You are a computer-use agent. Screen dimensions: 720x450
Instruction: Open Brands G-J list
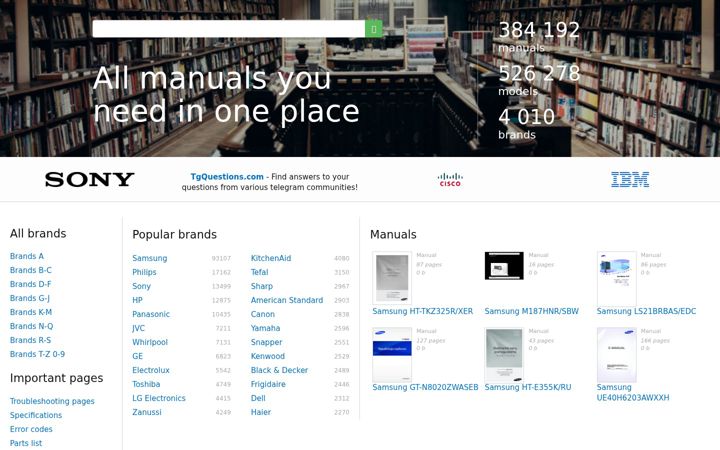click(x=30, y=298)
